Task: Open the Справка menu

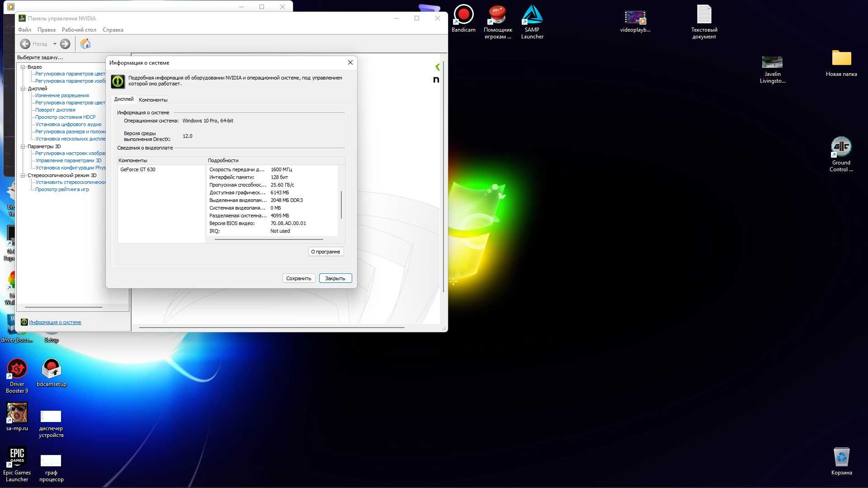Action: [x=113, y=30]
